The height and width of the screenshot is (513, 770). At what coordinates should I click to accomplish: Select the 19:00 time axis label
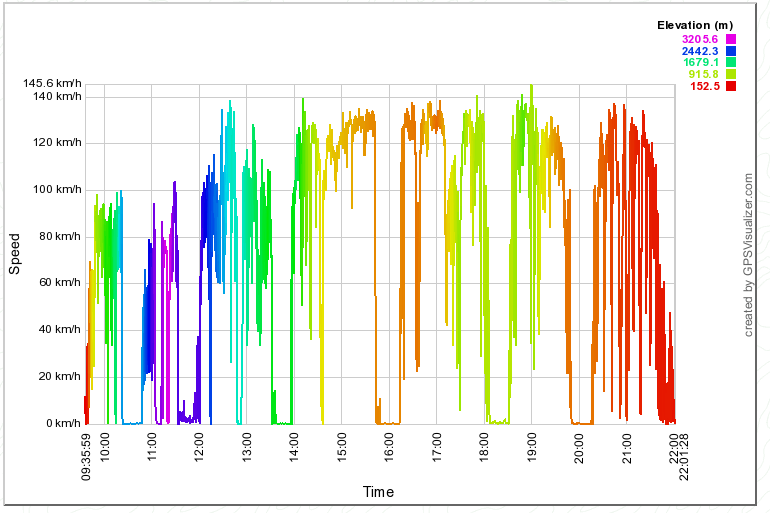click(x=531, y=446)
